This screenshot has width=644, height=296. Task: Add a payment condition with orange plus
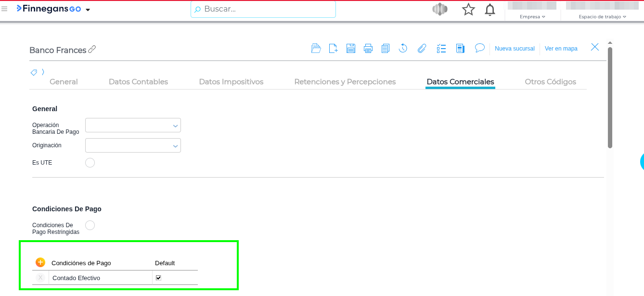(x=40, y=262)
